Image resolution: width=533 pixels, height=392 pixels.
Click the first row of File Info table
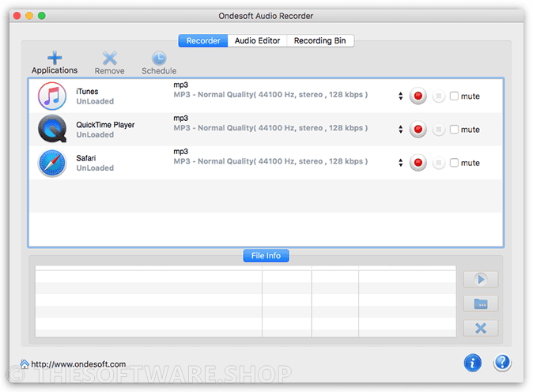(x=245, y=277)
